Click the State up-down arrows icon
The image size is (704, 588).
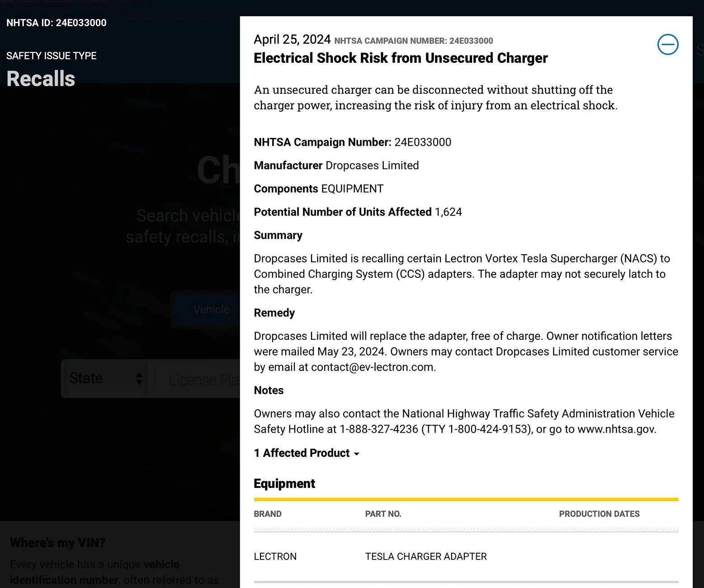pos(139,379)
